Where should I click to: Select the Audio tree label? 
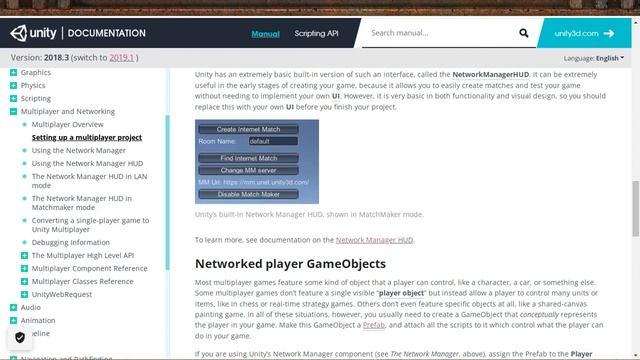(31, 307)
